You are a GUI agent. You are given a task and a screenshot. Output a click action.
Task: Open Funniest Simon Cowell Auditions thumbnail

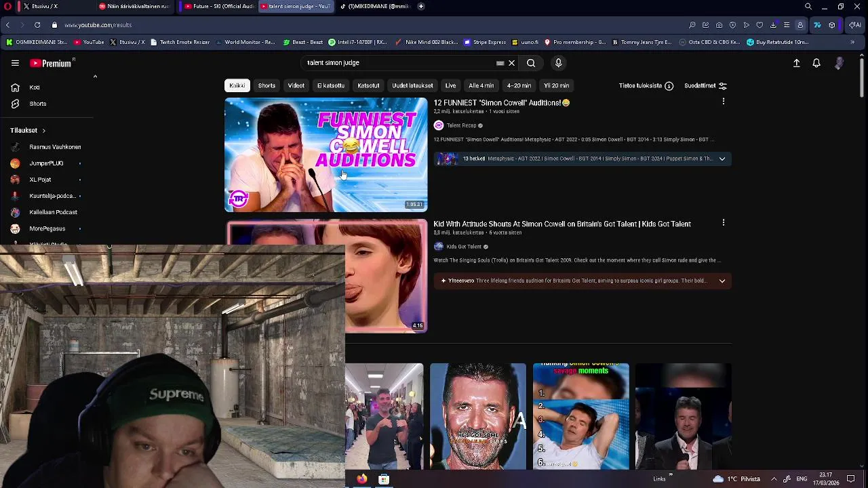coord(326,155)
